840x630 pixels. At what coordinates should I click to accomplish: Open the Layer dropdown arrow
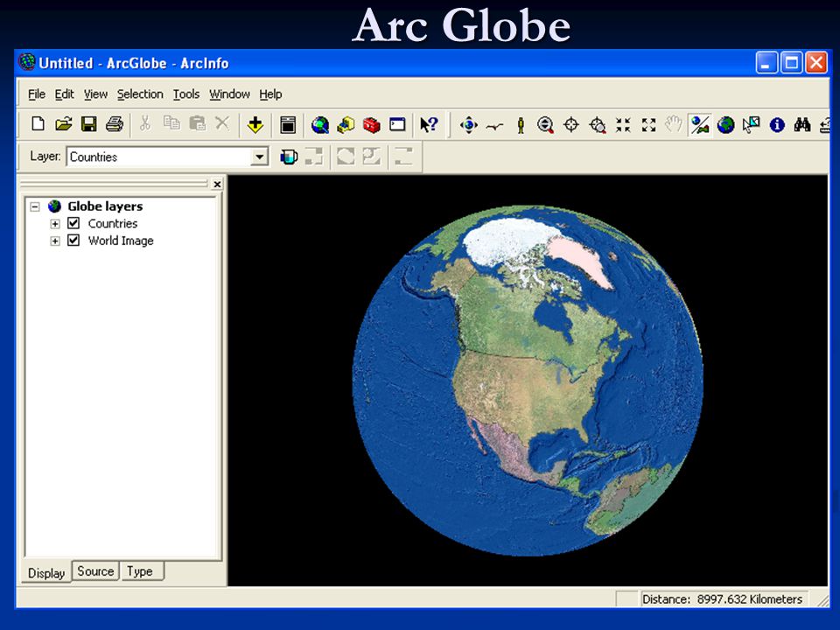[259, 157]
